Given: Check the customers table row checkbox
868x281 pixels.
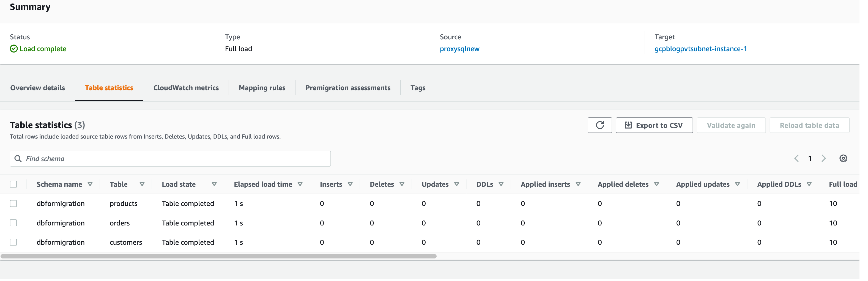Looking at the screenshot, I should [x=13, y=244].
